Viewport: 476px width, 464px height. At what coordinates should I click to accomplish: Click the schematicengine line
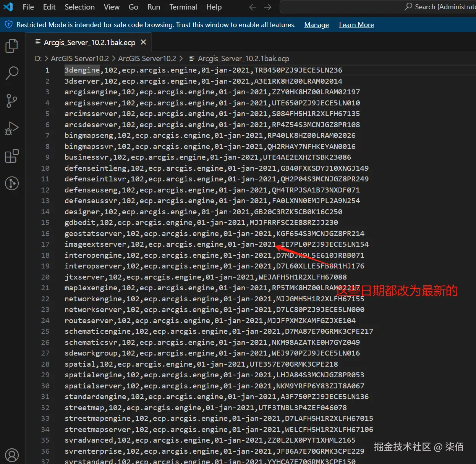click(x=219, y=331)
